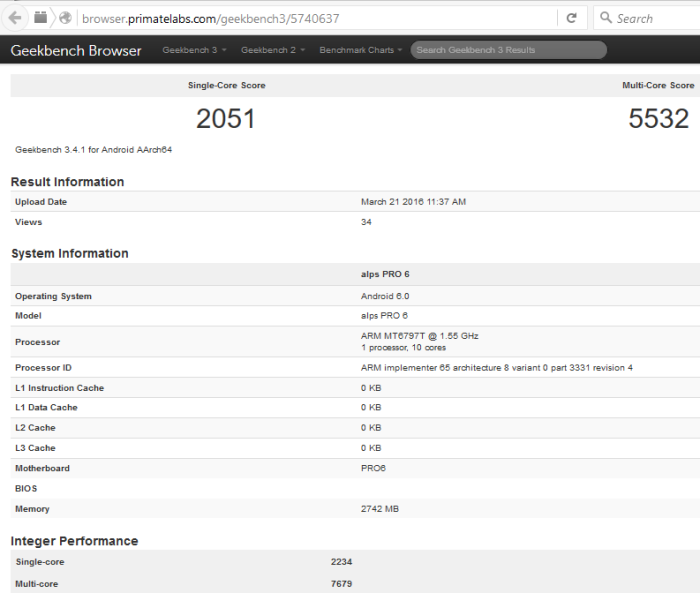This screenshot has width=700, height=593.
Task: Select 0 KB in L2 Cache row
Action: 371,428
